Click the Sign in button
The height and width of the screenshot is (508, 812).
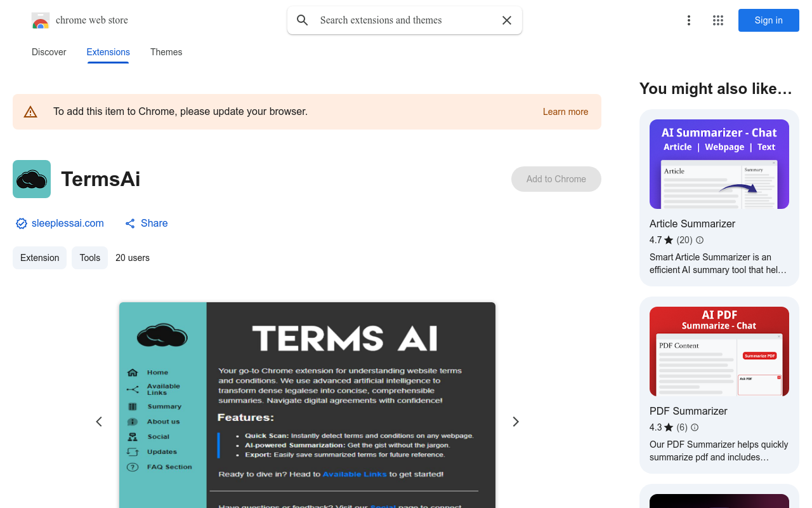pos(768,20)
